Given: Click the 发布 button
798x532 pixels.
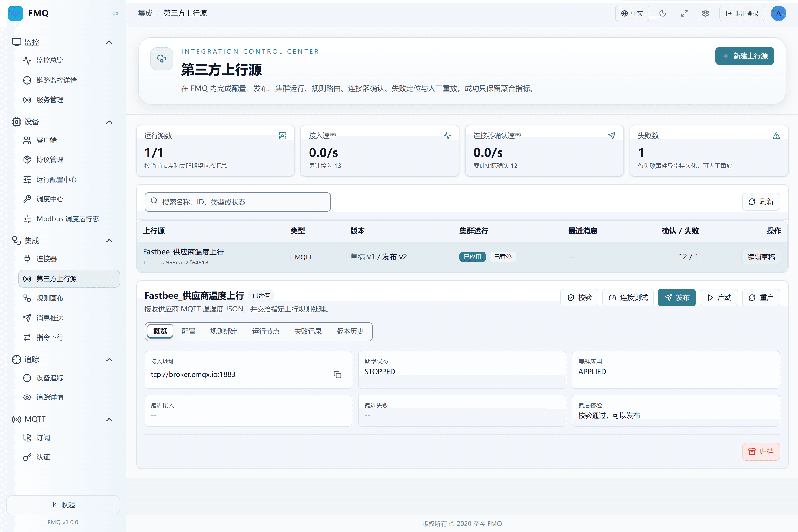Looking at the screenshot, I should (x=677, y=298).
